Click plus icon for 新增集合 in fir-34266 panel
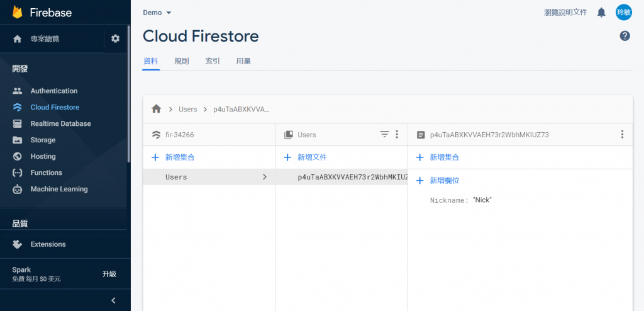The image size is (644, 311). point(155,157)
